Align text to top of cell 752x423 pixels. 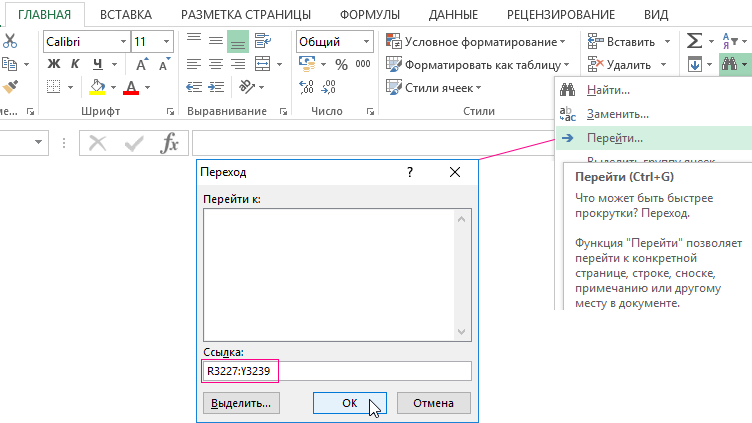click(x=194, y=41)
